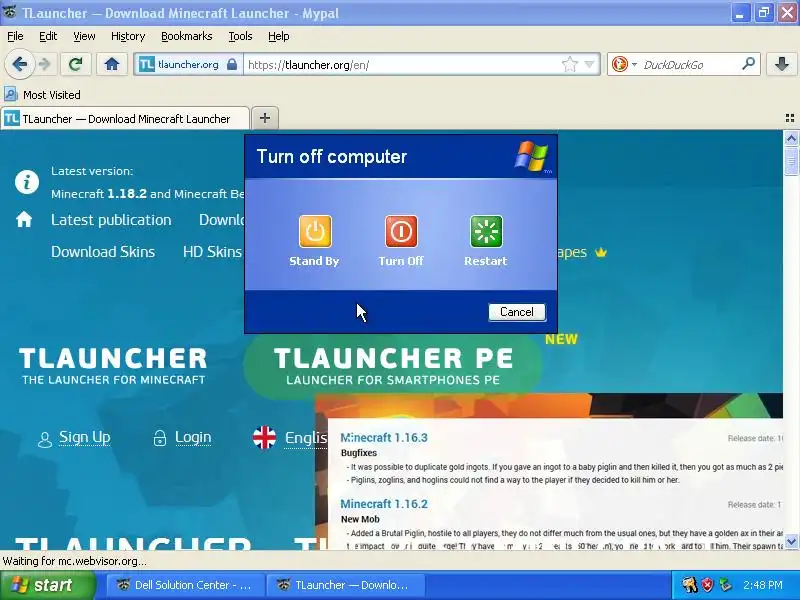This screenshot has width=800, height=600.
Task: Open the Edit menu
Action: pos(48,36)
